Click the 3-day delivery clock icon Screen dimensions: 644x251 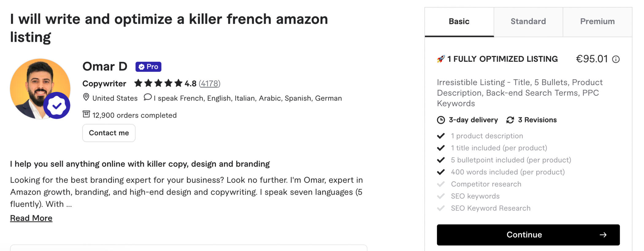441,120
